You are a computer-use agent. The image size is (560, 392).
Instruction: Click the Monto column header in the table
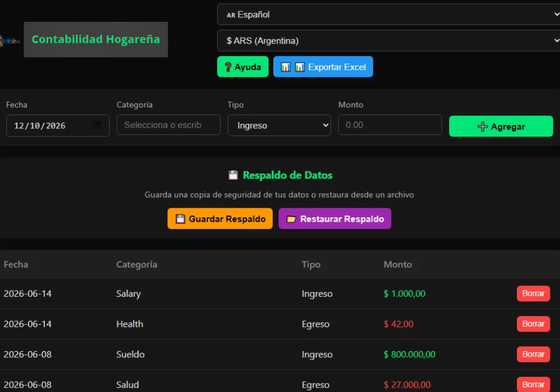[398, 264]
